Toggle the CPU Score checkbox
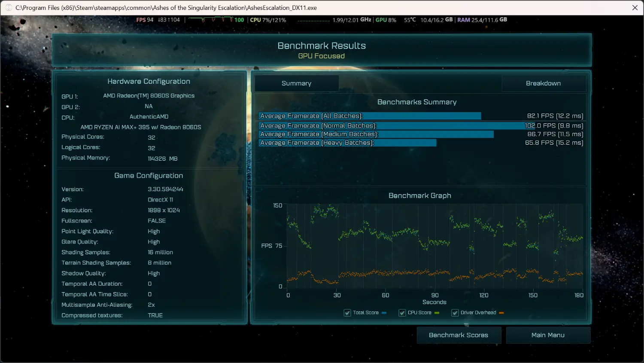Viewport: 644px width, 363px height. [402, 313]
